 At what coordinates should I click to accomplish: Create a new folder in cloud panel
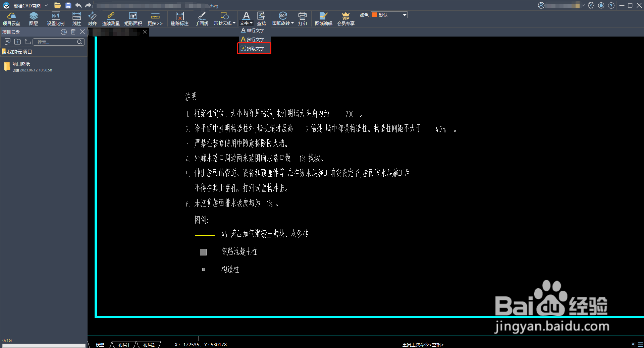click(x=17, y=42)
